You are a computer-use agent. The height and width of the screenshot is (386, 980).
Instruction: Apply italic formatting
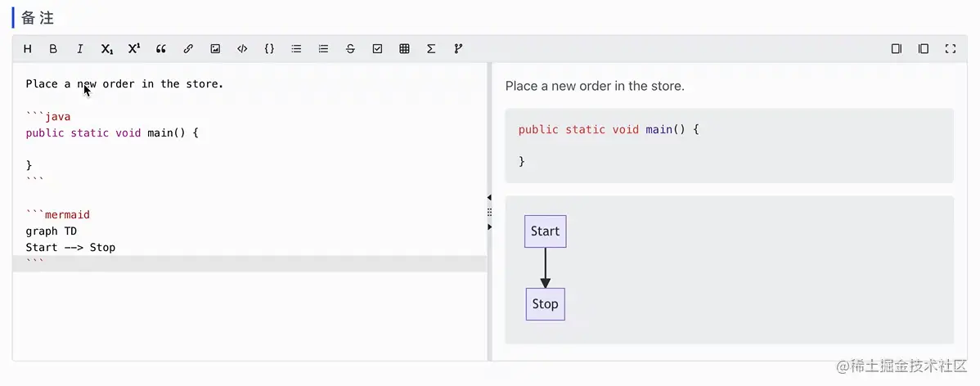pos(80,49)
